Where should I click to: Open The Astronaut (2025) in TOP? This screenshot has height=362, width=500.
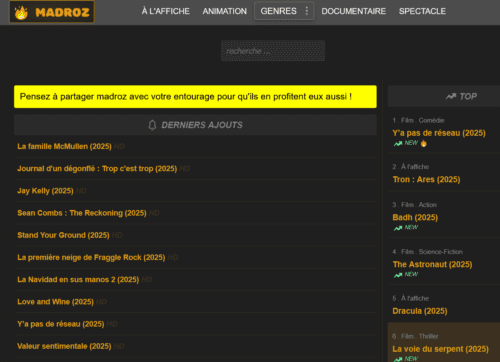click(432, 265)
